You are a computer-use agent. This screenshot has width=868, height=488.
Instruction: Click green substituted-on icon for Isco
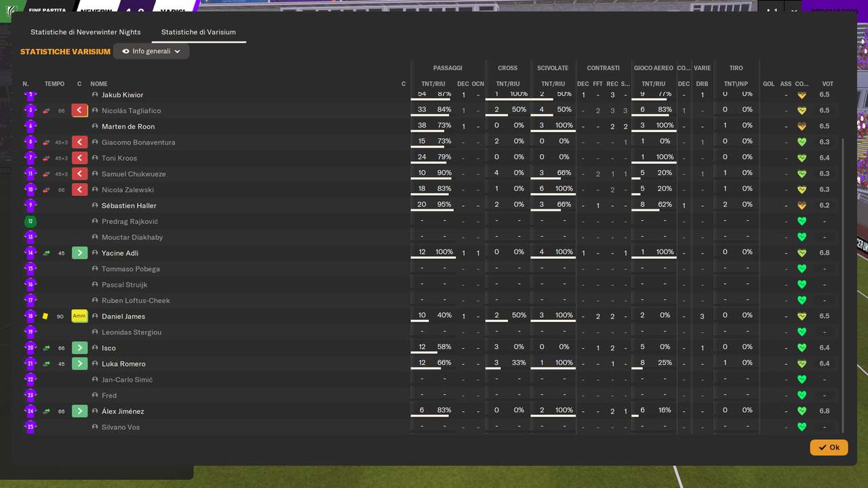click(79, 348)
